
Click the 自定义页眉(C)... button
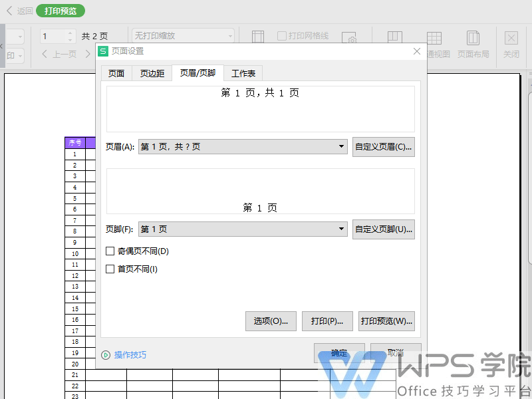pos(384,146)
